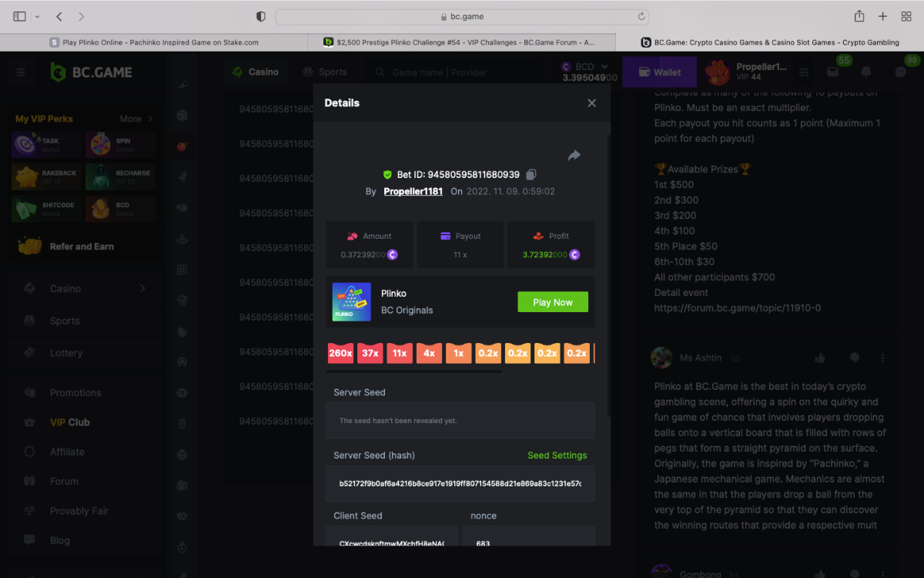The height and width of the screenshot is (578, 924).
Task: Expand My VIP Perks More chevron
Action: 150,119
